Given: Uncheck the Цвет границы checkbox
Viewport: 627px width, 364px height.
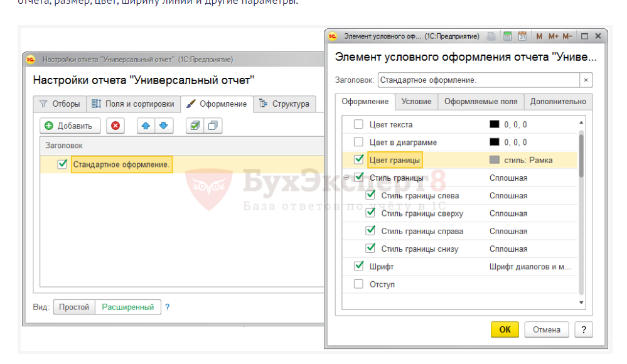Looking at the screenshot, I should click(358, 159).
